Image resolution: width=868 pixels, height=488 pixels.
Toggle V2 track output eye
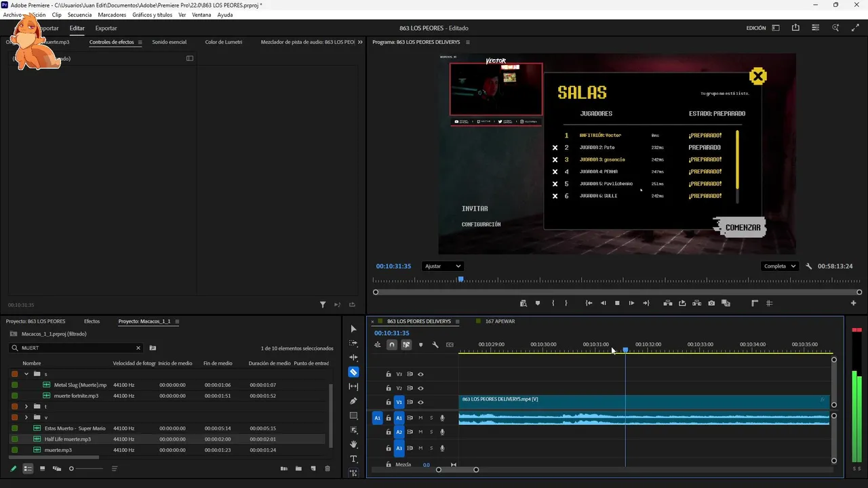pos(420,388)
